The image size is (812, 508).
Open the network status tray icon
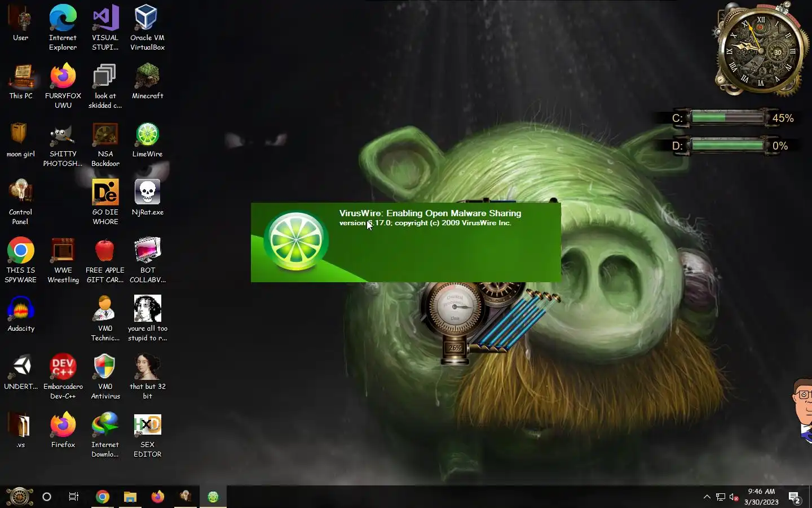coord(721,497)
